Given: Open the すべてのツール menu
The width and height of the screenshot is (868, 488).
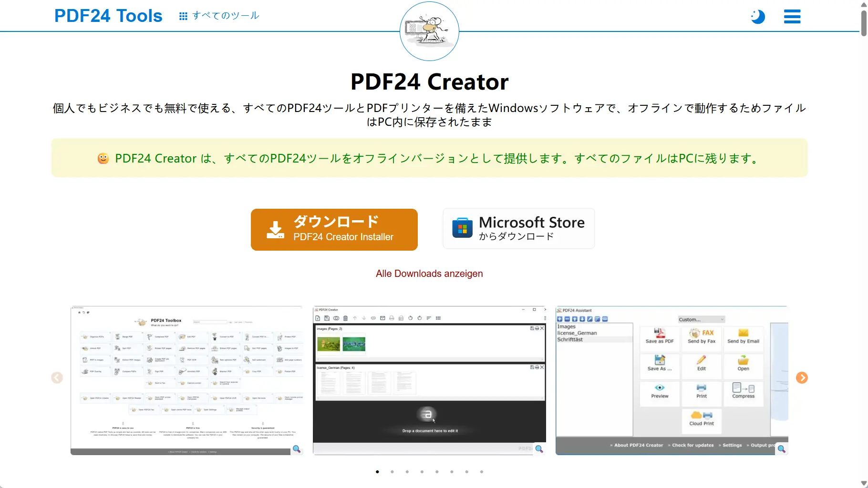Looking at the screenshot, I should click(x=219, y=16).
